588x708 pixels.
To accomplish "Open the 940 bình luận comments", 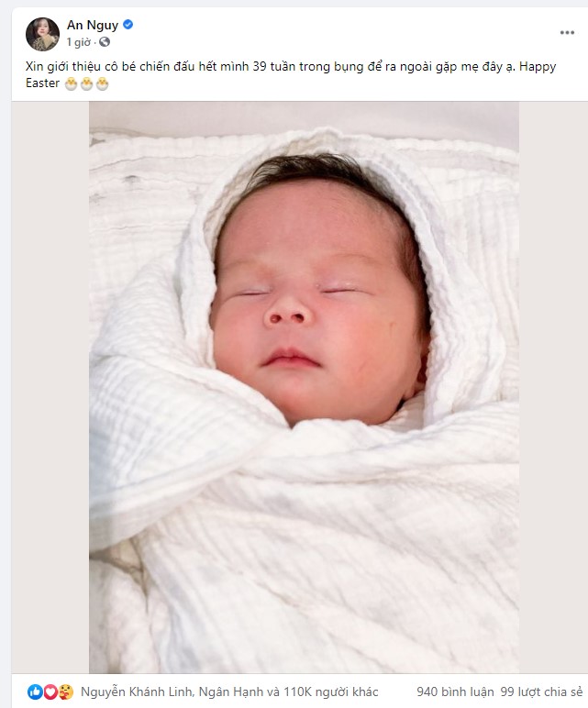I will click(x=455, y=691).
